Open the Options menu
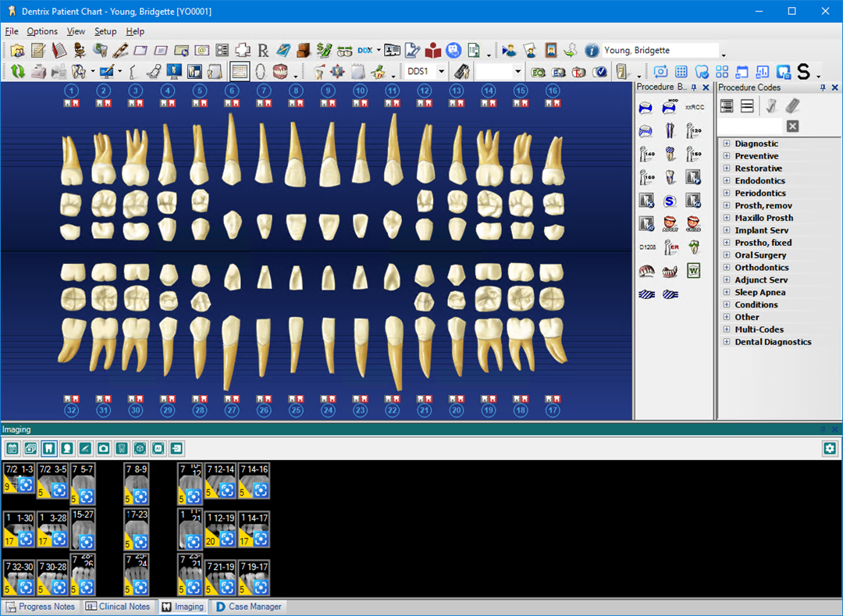The image size is (843, 616). click(42, 31)
